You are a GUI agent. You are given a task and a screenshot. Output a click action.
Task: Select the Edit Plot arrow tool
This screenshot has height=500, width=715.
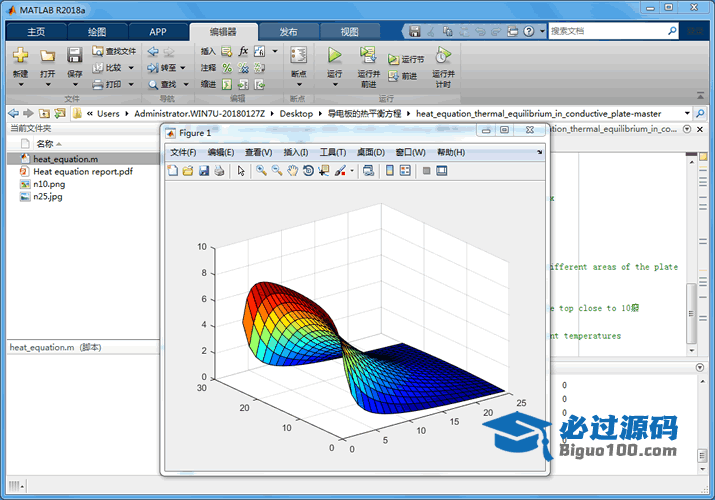pyautogui.click(x=241, y=171)
